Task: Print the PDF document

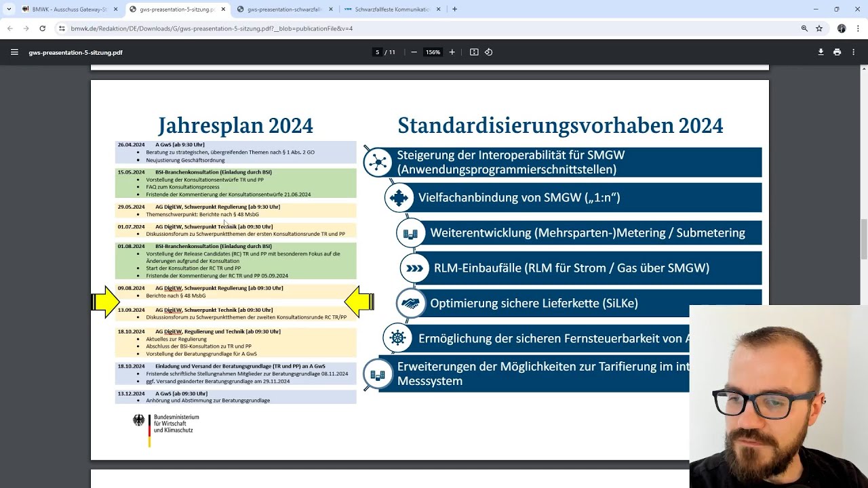Action: pos(837,52)
